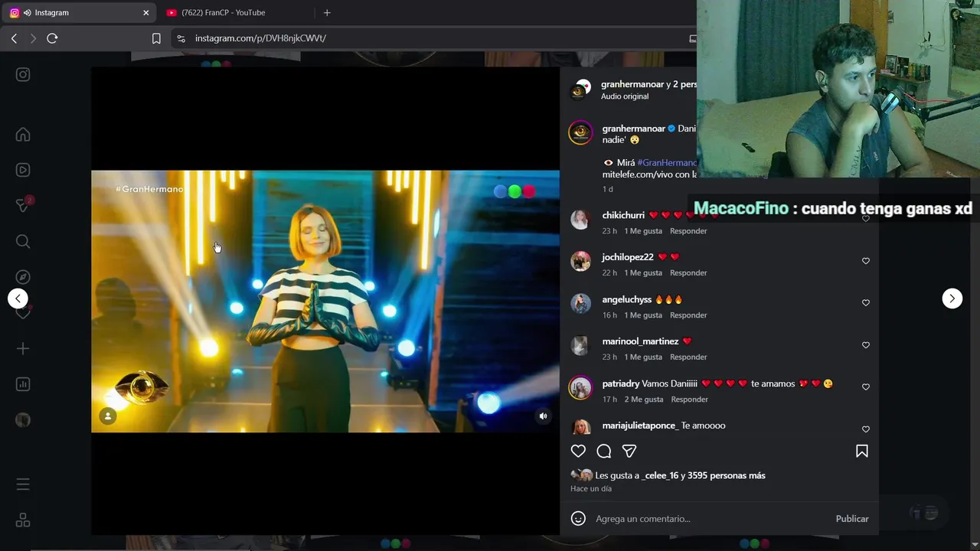Go to next post arrow
The width and height of the screenshot is (980, 551).
pyautogui.click(x=952, y=298)
